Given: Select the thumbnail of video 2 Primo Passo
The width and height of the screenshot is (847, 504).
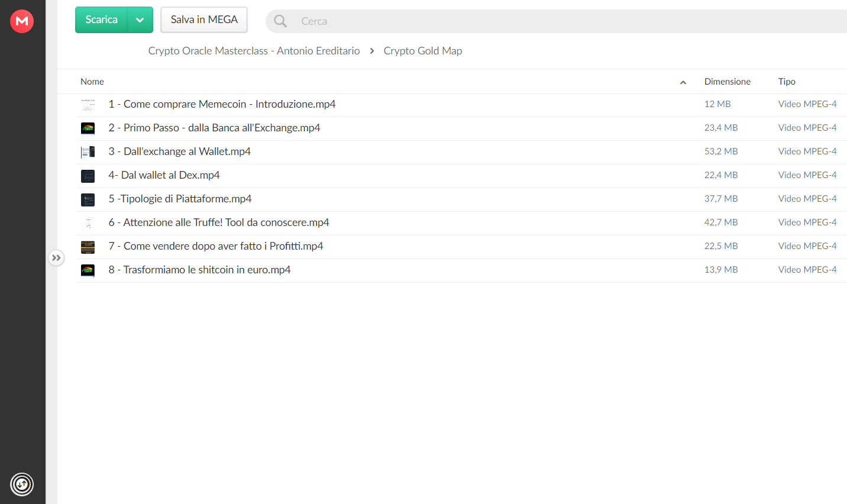Looking at the screenshot, I should click(x=88, y=128).
